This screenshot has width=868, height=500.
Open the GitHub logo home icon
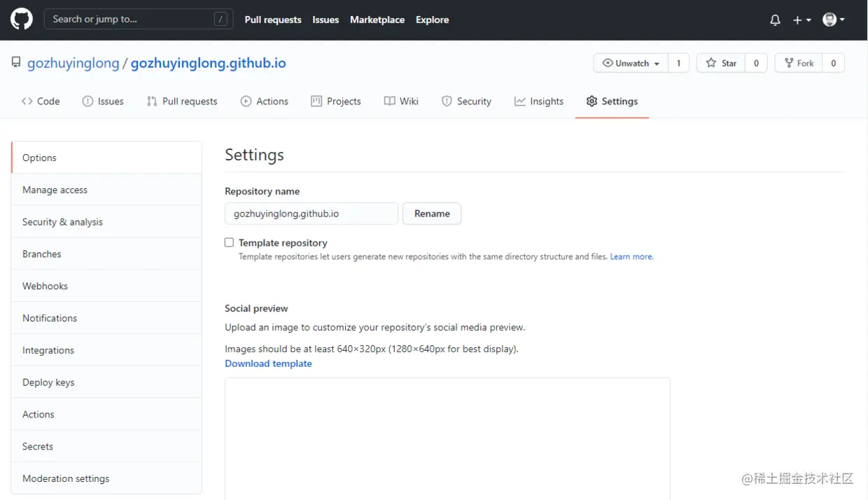tap(21, 19)
